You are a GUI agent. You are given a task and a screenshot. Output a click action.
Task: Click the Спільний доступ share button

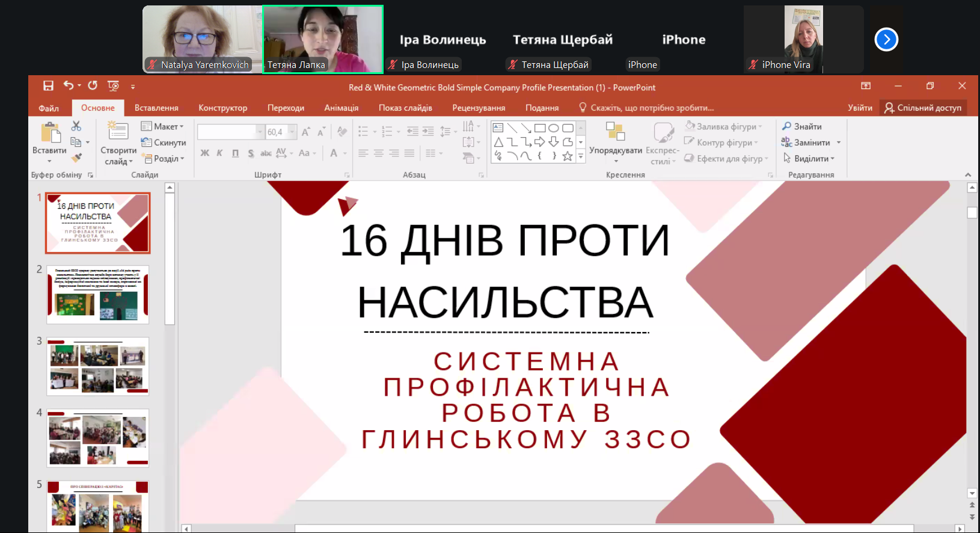click(x=923, y=108)
